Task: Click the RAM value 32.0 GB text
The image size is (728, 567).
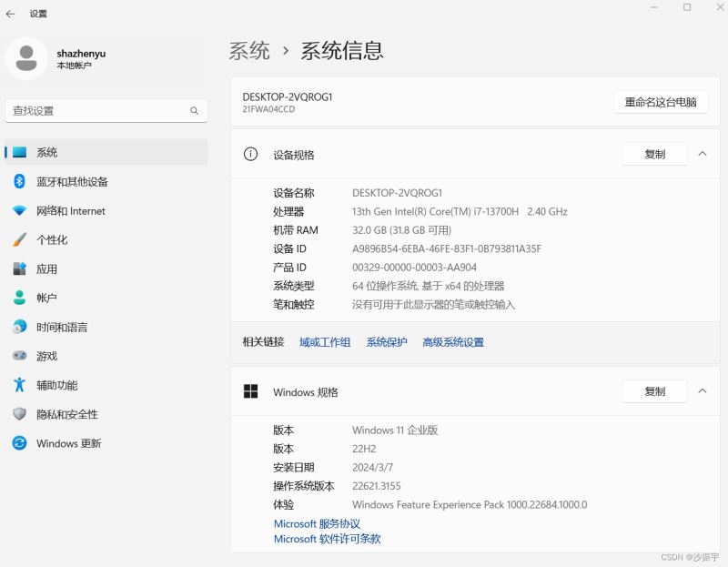Action: coord(401,230)
